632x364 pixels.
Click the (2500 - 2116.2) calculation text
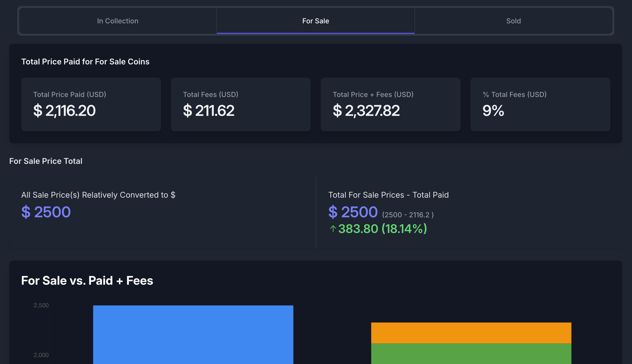pyautogui.click(x=408, y=215)
